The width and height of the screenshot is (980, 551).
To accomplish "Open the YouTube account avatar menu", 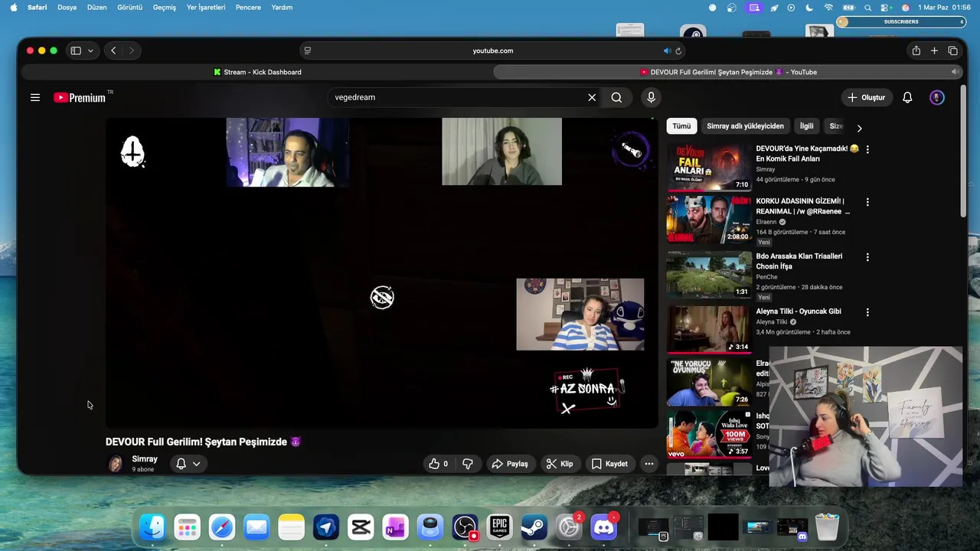I will [x=937, y=97].
